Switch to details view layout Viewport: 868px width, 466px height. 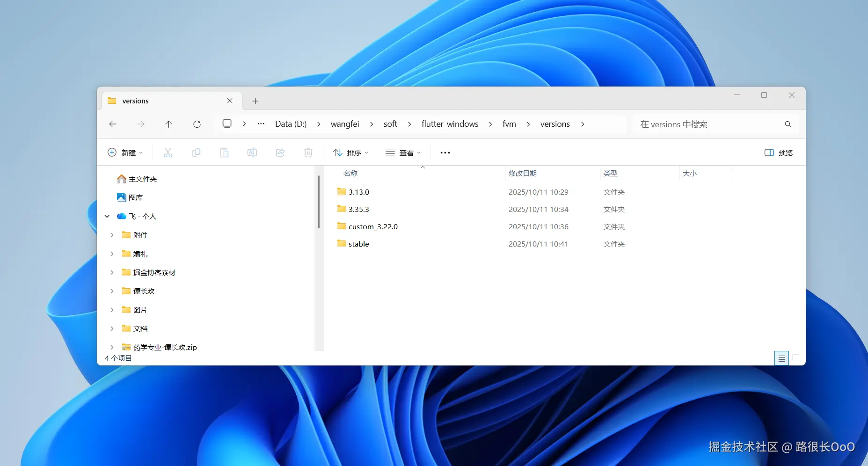coord(781,358)
